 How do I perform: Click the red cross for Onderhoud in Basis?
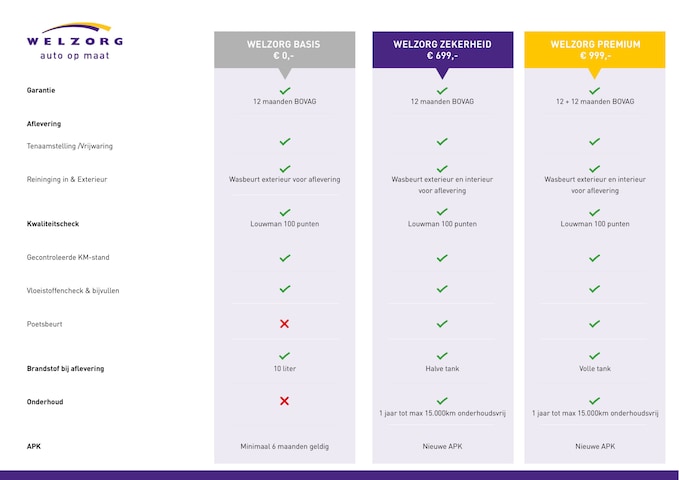tap(284, 401)
